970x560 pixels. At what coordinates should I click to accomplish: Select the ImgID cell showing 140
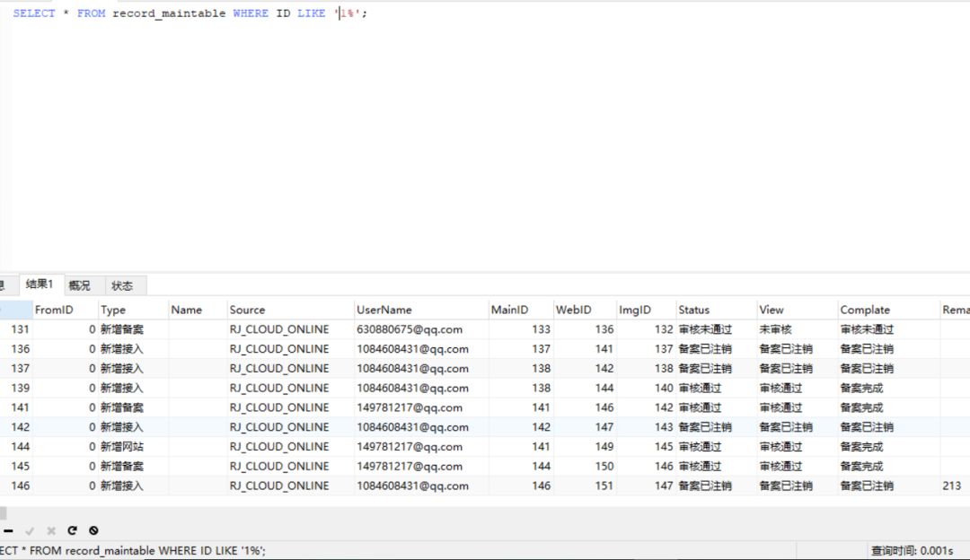pyautogui.click(x=646, y=389)
